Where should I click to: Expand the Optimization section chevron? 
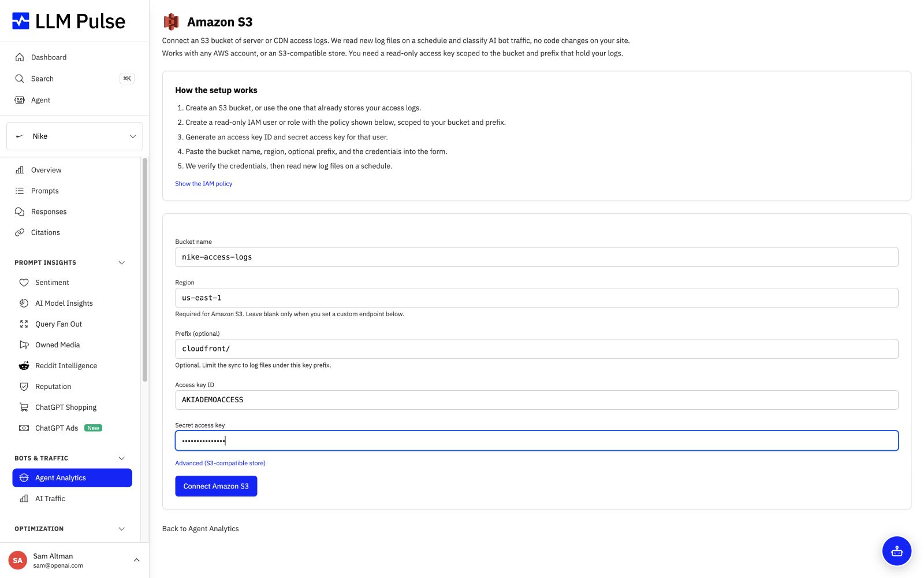[122, 529]
